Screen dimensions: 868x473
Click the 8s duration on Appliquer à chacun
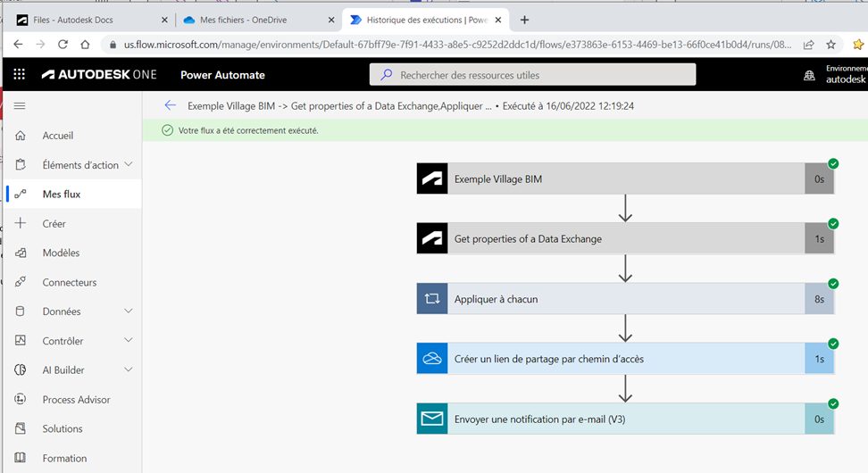819,299
